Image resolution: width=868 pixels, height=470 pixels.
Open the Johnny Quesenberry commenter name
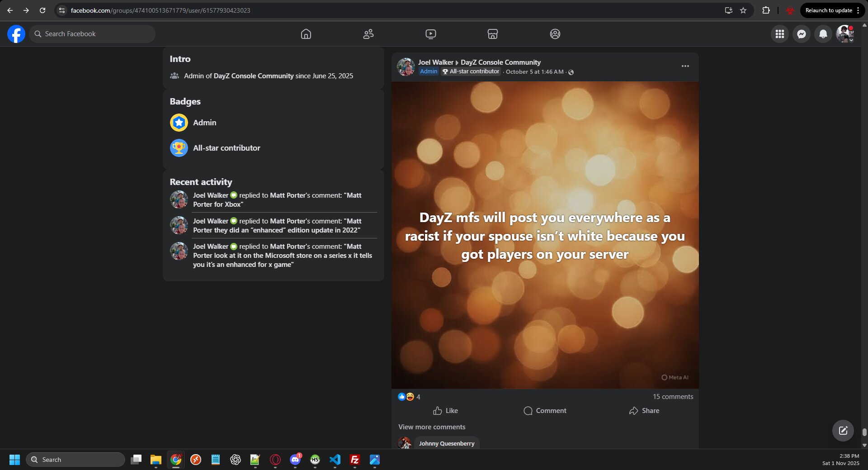tap(447, 444)
